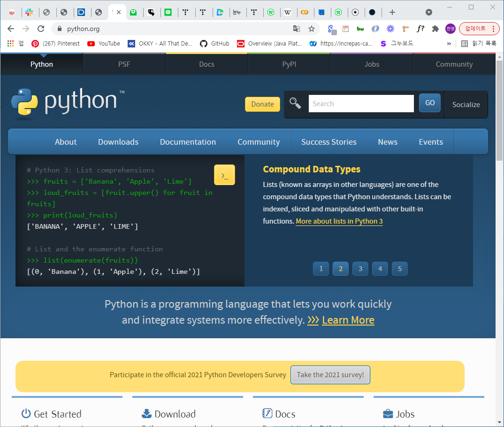Viewport: 504px width, 427px height.
Task: Reload the python.org page
Action: point(41,29)
